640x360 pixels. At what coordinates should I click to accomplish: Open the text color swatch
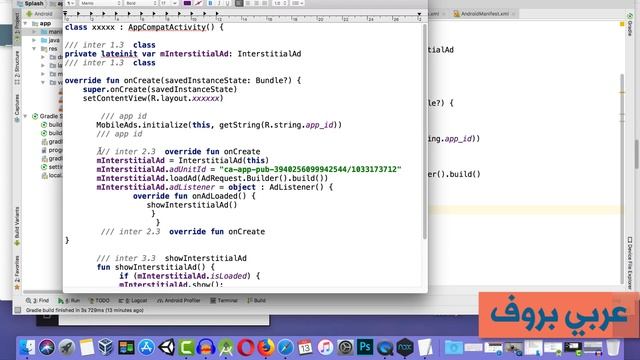coord(187,3)
